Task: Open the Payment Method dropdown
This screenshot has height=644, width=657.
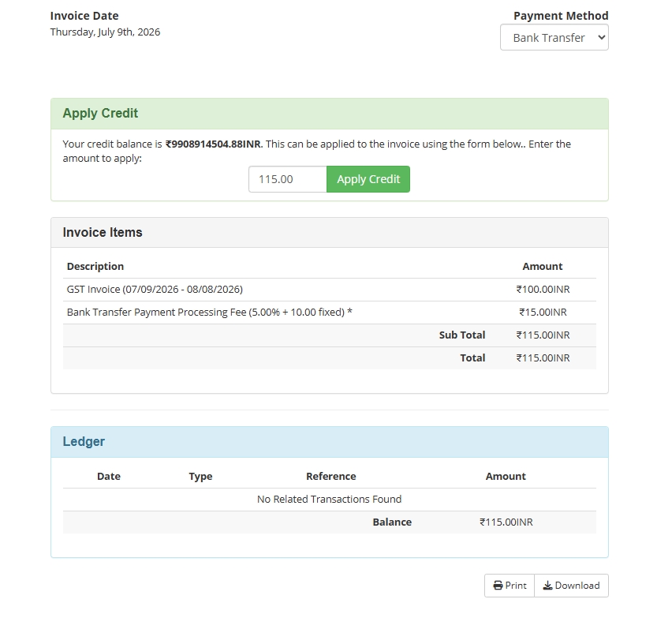Action: pos(554,38)
